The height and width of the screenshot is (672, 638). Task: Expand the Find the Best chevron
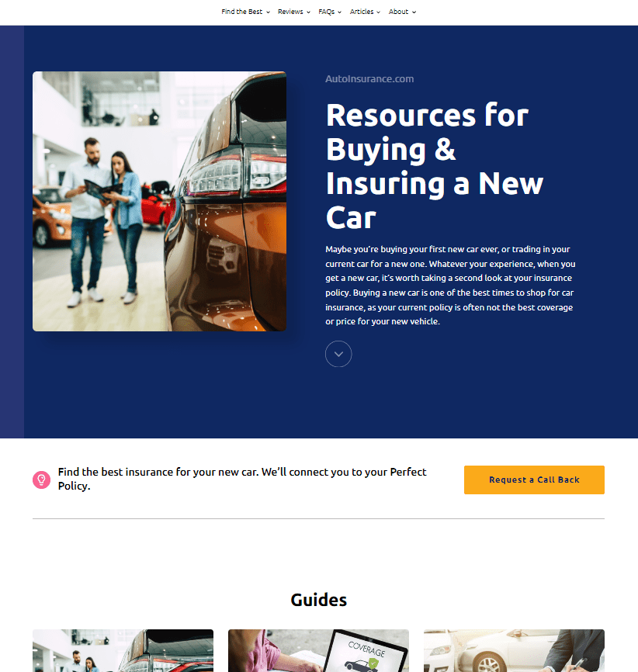pos(268,12)
